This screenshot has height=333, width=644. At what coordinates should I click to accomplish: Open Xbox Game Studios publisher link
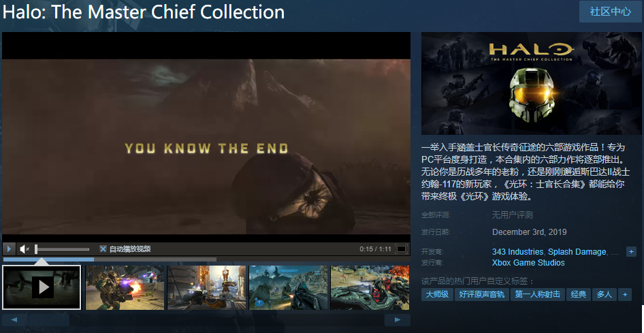tap(528, 263)
